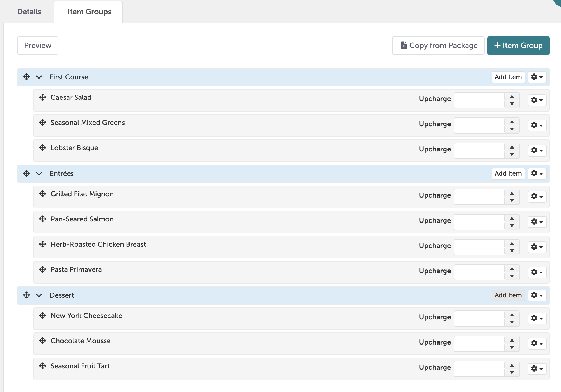Focus the Grilled Filet Mignon upcharge field
Image resolution: width=561 pixels, height=392 pixels.
(x=479, y=197)
